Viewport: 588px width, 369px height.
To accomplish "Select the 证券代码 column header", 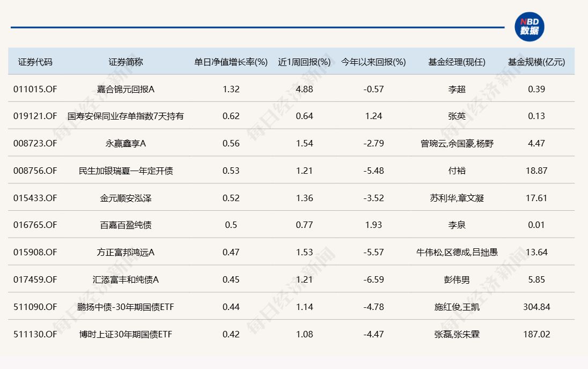I will click(x=35, y=62).
